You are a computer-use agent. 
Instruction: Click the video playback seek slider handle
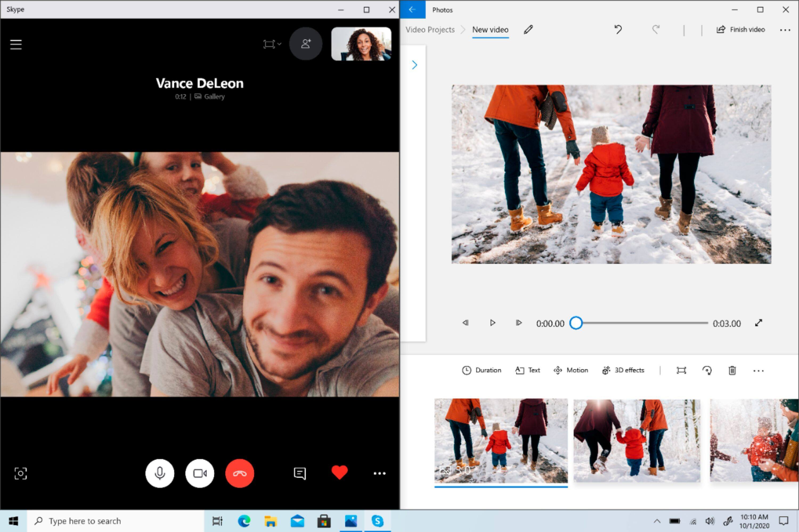576,323
